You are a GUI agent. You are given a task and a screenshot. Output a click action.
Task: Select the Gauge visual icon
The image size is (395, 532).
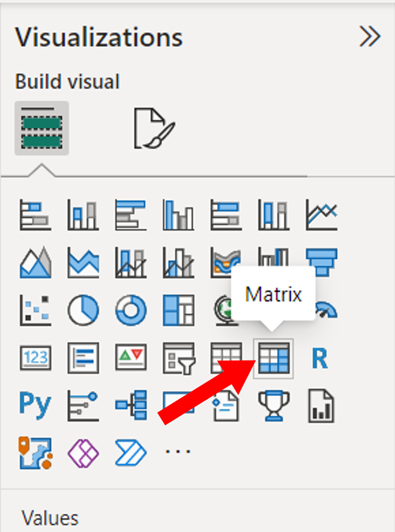[321, 310]
